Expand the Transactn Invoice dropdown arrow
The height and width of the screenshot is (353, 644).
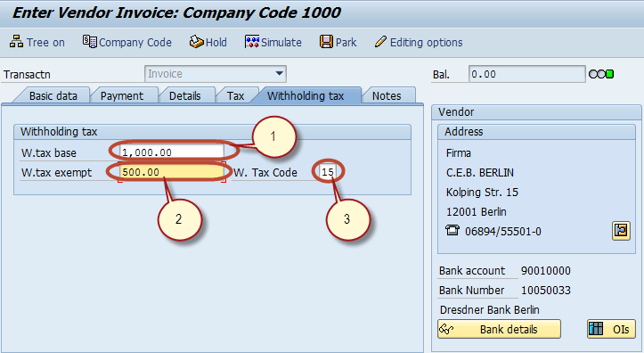click(280, 74)
